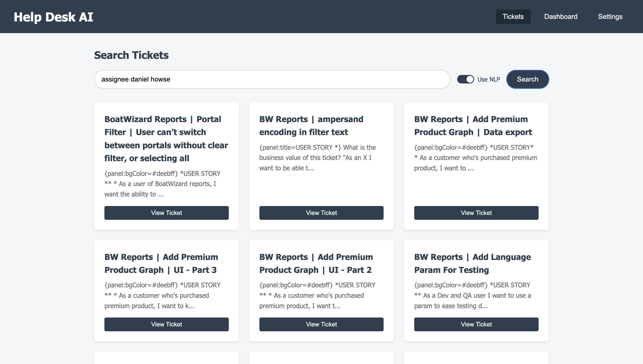The width and height of the screenshot is (643, 364).
Task: Open the Tickets tab
Action: click(x=513, y=17)
